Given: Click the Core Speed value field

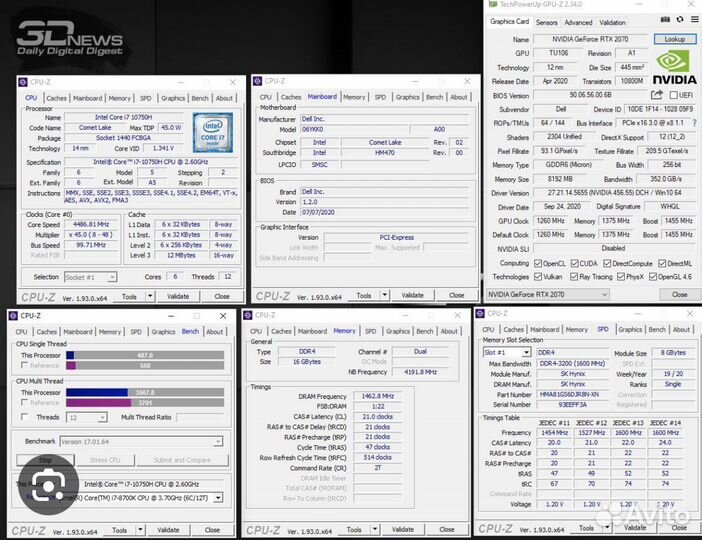Looking at the screenshot, I should click(91, 224).
